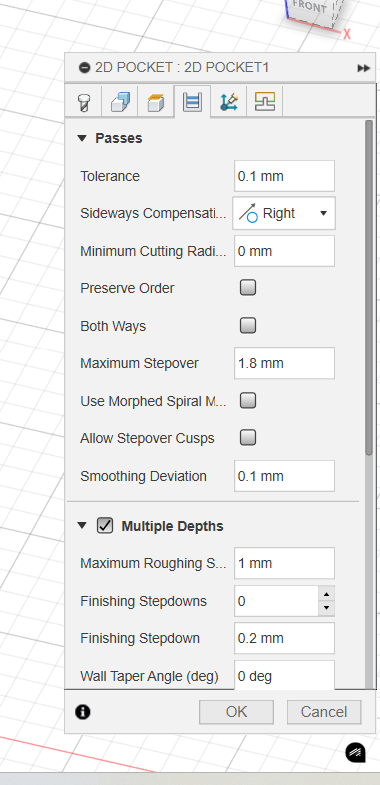This screenshot has width=380, height=785.
Task: Open the last tab icon in the row
Action: [x=264, y=103]
